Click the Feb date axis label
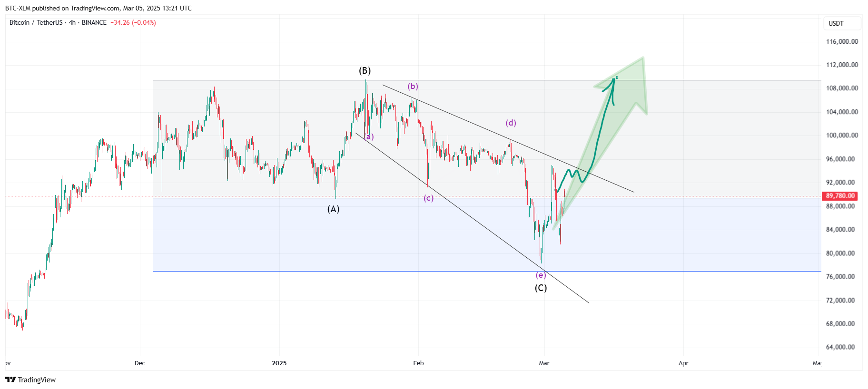Viewport: 868px width, 389px height. click(x=418, y=363)
